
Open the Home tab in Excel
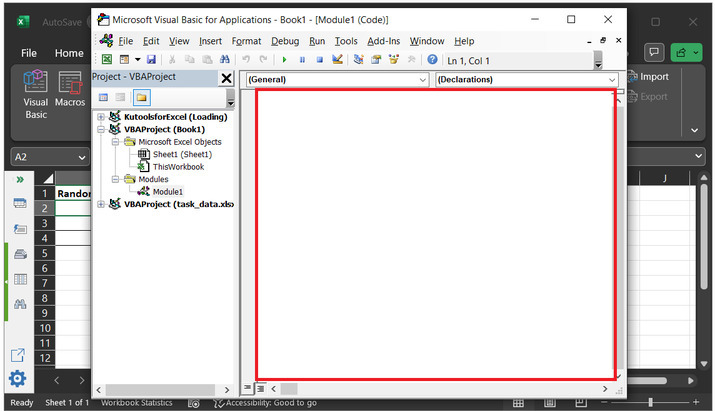[69, 53]
